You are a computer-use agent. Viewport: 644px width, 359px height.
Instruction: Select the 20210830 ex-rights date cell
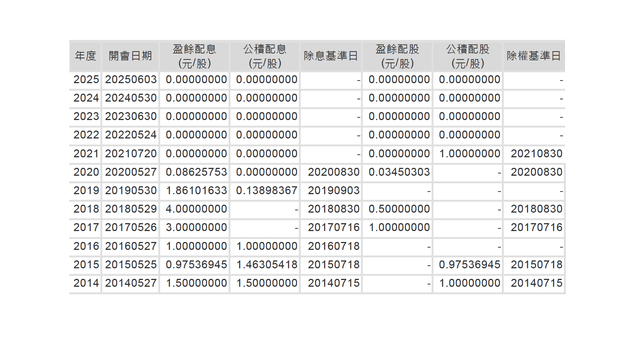pyautogui.click(x=536, y=154)
